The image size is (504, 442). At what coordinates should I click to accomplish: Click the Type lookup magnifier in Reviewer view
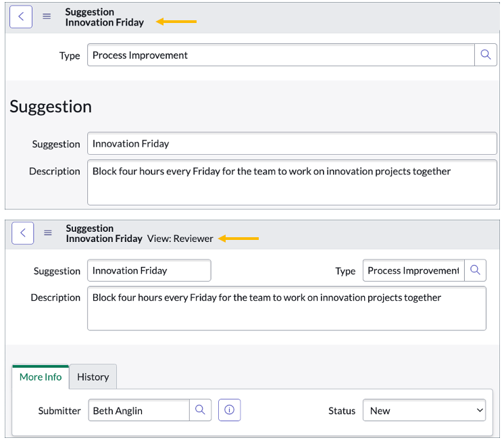coord(475,270)
